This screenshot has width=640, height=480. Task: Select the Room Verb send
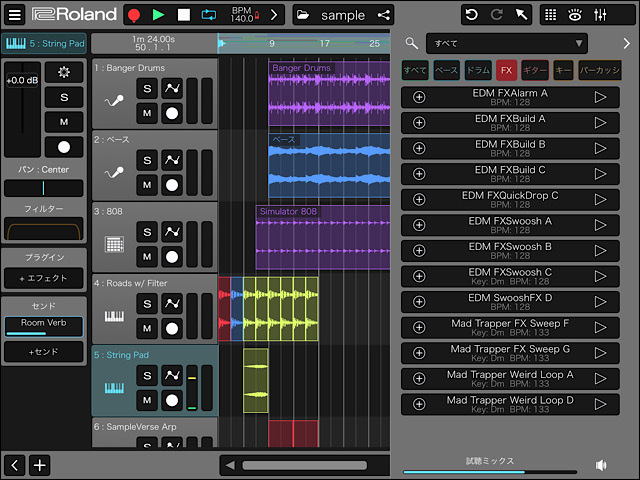(x=44, y=327)
